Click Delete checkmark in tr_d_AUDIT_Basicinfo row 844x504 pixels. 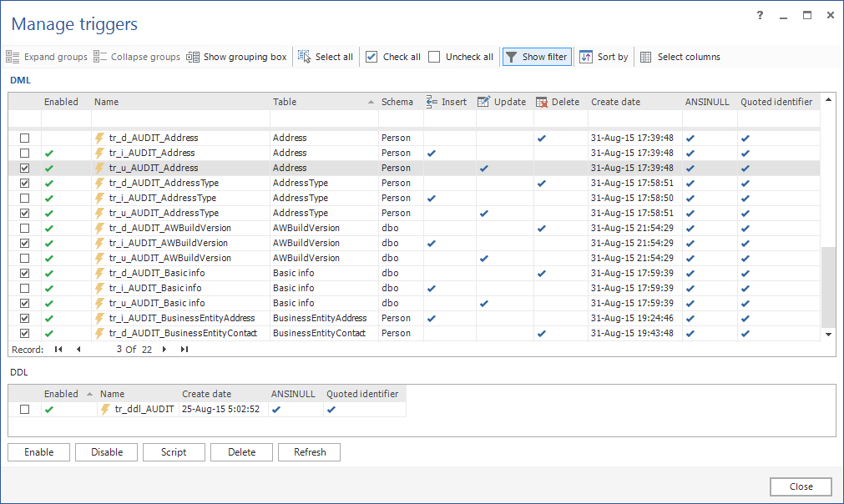pos(542,274)
